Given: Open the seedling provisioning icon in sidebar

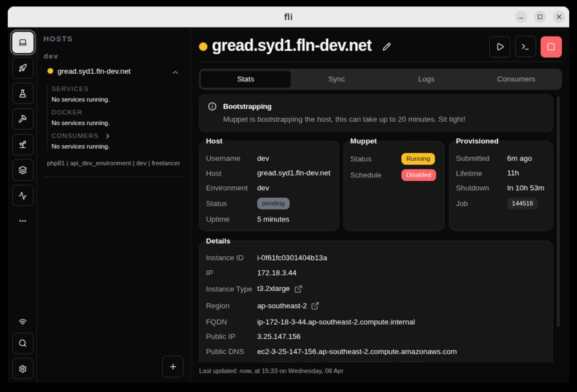Looking at the screenshot, I should click(x=22, y=144).
